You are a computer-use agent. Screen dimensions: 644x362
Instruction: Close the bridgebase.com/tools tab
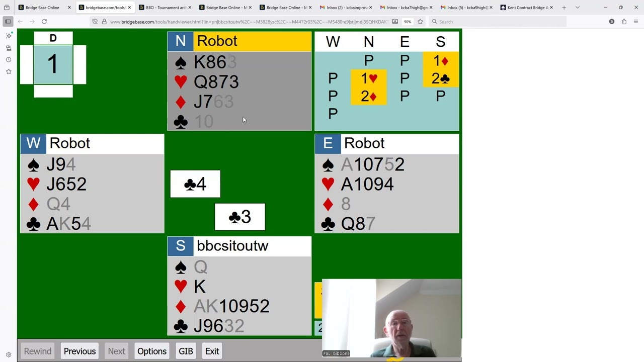coord(129,8)
